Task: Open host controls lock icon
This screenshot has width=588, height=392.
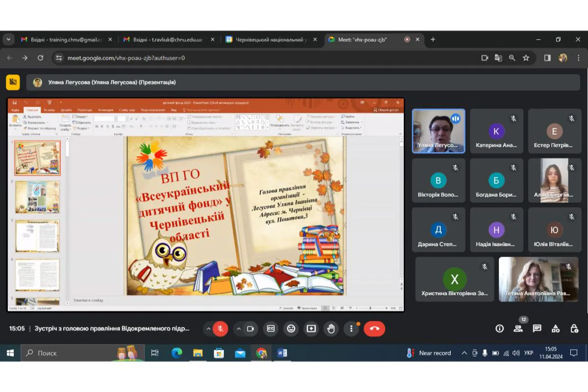Action: pos(574,329)
